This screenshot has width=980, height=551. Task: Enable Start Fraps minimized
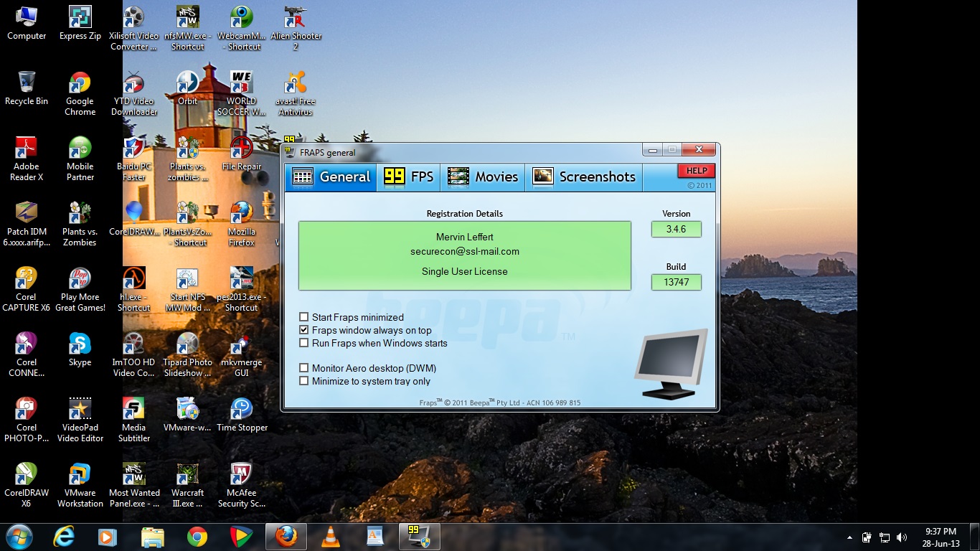(x=303, y=316)
